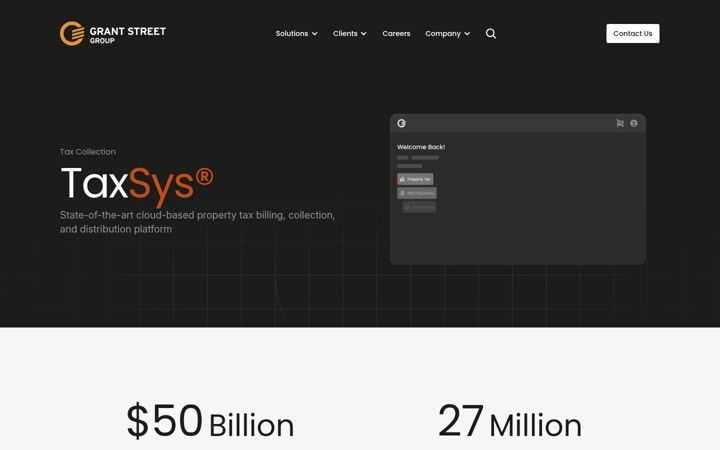Click the "27 Million" statistic
Image resolution: width=720 pixels, height=450 pixels.
[510, 421]
